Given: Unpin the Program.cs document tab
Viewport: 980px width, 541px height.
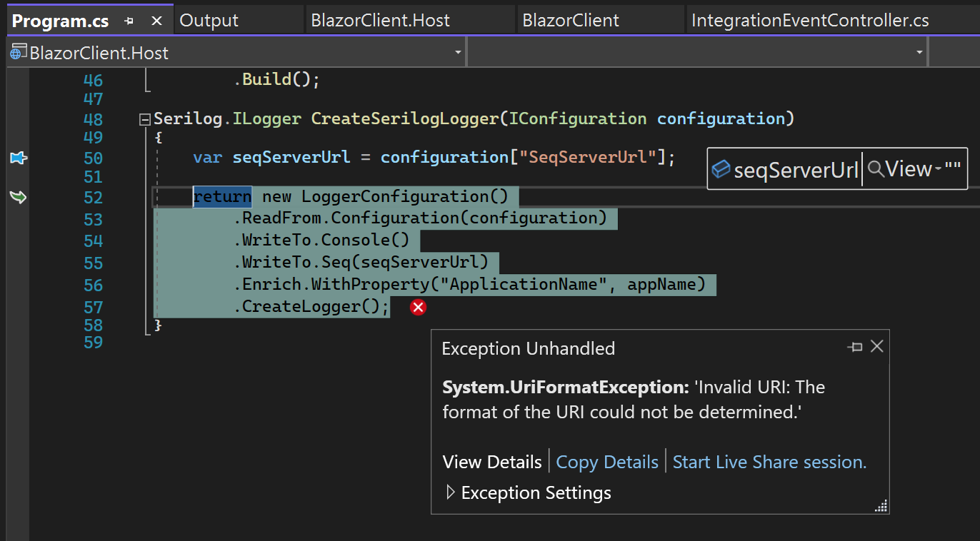Looking at the screenshot, I should click(x=129, y=21).
